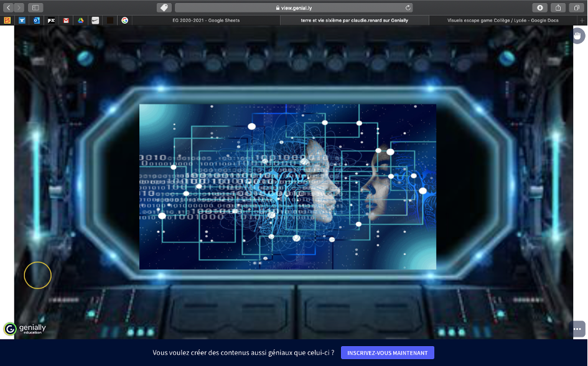Image resolution: width=588 pixels, height=366 pixels.
Task: Open the Google Drive pinned tab
Action: (81, 21)
